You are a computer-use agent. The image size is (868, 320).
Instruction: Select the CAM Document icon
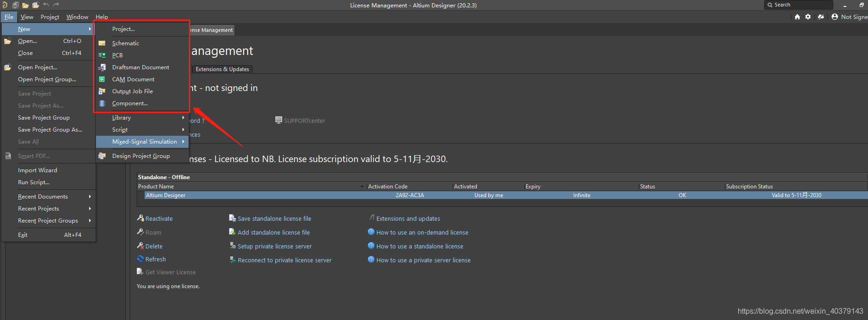(102, 79)
